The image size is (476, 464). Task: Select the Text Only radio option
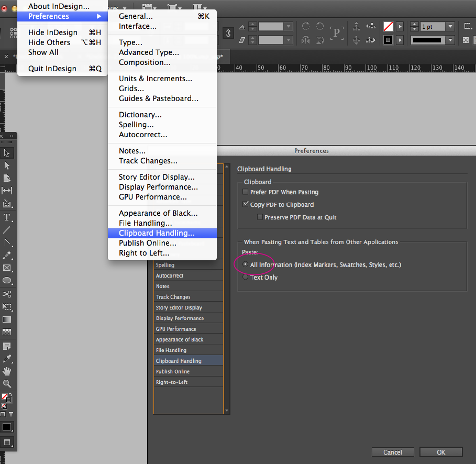point(245,277)
